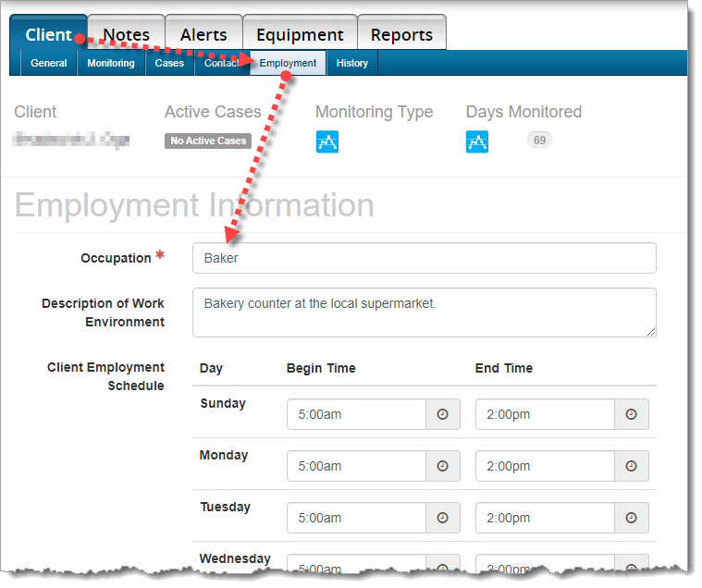Open the History sub-tab
Image resolution: width=702 pixels, height=588 pixels.
tap(351, 63)
